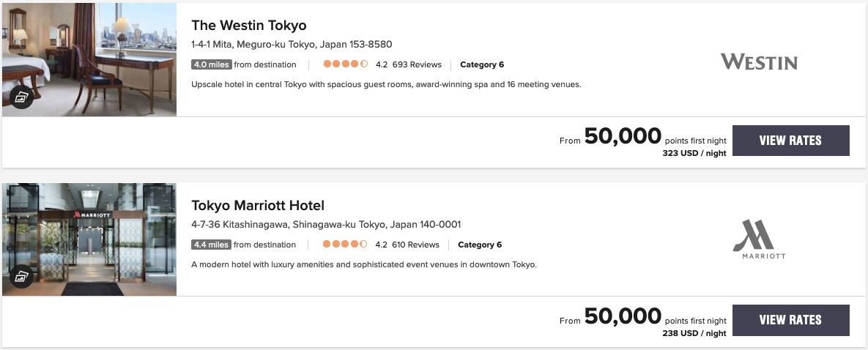View rates for Tokyo Marriott Hotel

(790, 320)
